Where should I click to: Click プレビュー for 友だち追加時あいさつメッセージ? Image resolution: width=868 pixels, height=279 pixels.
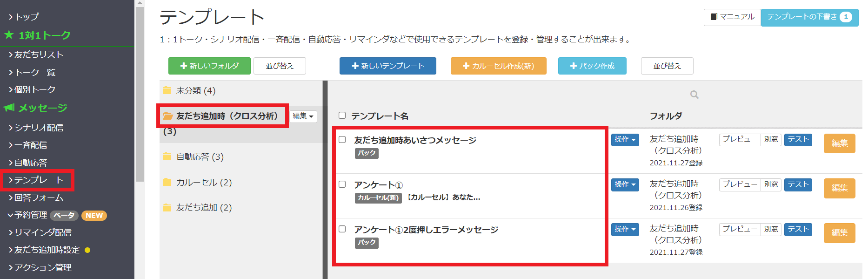(x=740, y=140)
